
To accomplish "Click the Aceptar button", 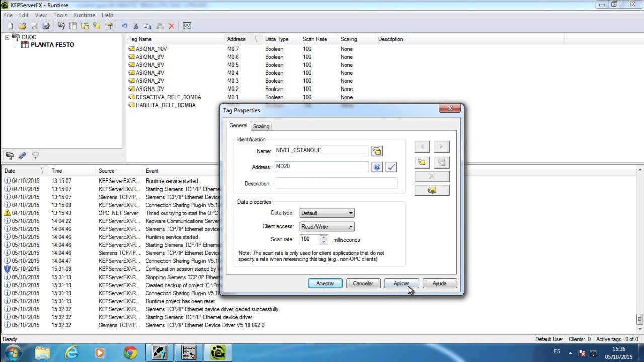I will point(325,283).
